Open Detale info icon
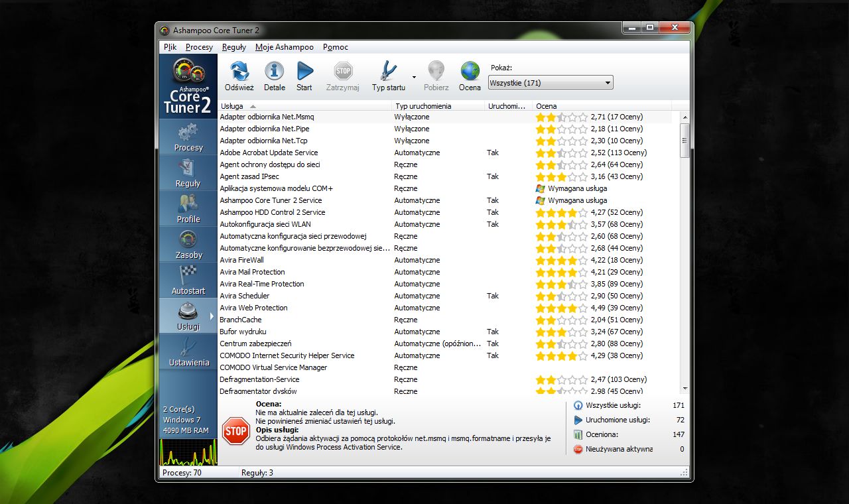Viewport: 849px width, 504px height. tap(274, 71)
